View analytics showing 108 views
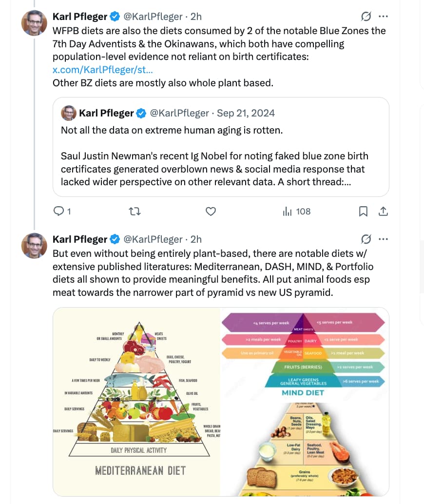This screenshot has width=424, height=504. tap(297, 211)
